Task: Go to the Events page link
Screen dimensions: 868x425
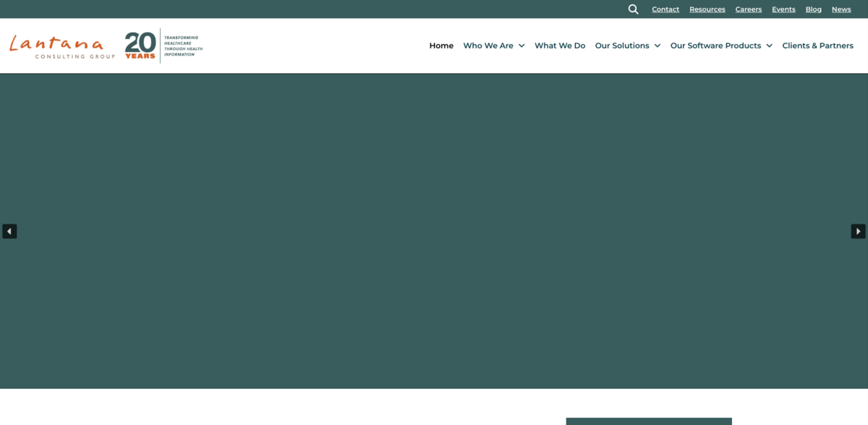Action: pos(783,9)
